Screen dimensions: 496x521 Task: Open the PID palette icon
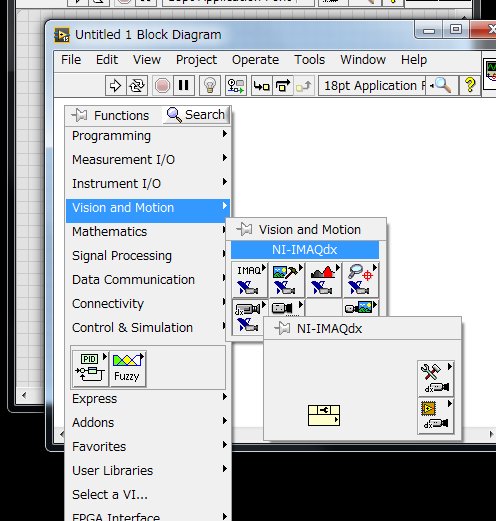click(90, 369)
